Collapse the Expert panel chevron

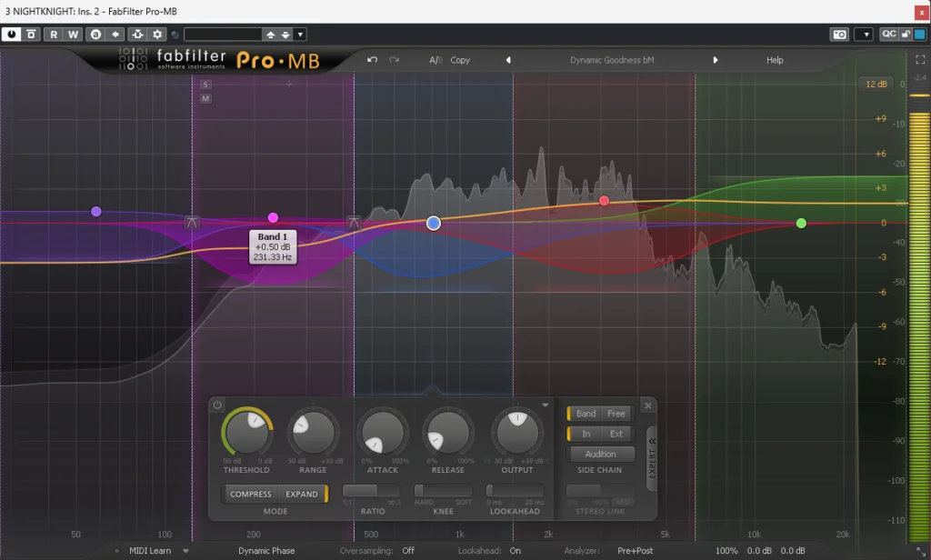click(652, 441)
